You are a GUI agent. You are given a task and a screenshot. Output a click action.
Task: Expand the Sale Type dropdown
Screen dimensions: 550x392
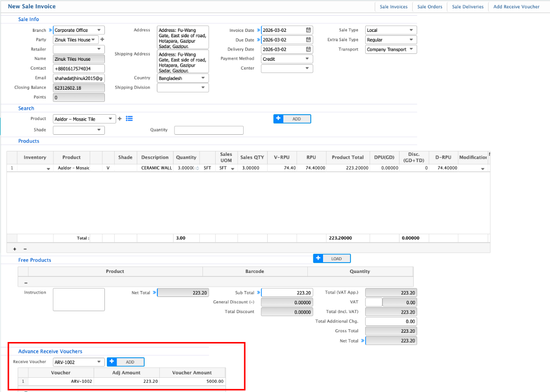tap(411, 30)
